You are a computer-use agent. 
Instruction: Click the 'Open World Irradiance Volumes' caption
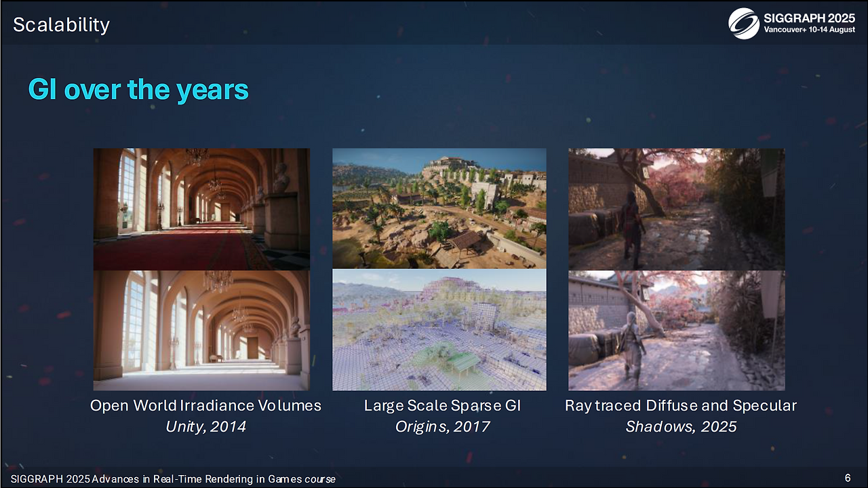pyautogui.click(x=205, y=406)
